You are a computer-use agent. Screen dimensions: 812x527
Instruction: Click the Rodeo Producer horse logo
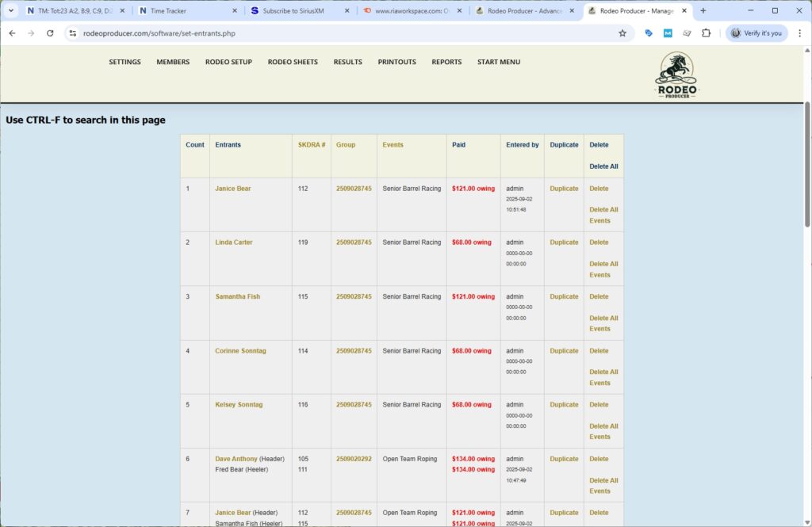[675, 74]
